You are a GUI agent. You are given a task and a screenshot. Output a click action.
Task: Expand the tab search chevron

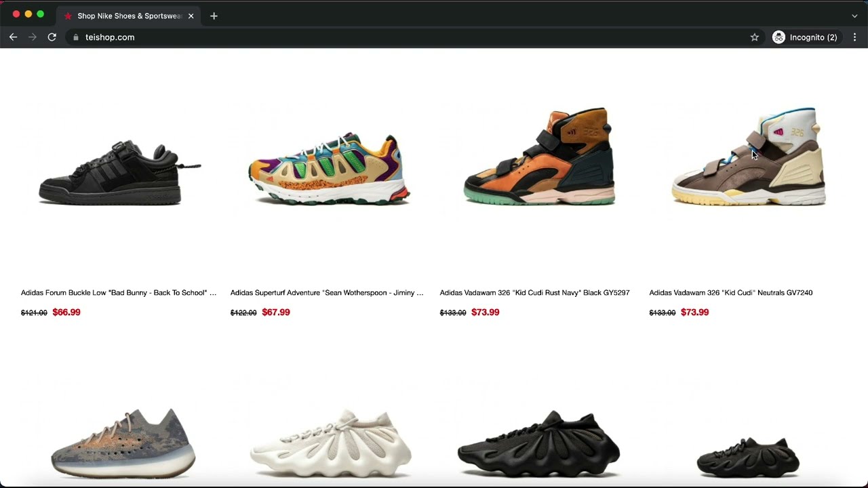(x=854, y=16)
